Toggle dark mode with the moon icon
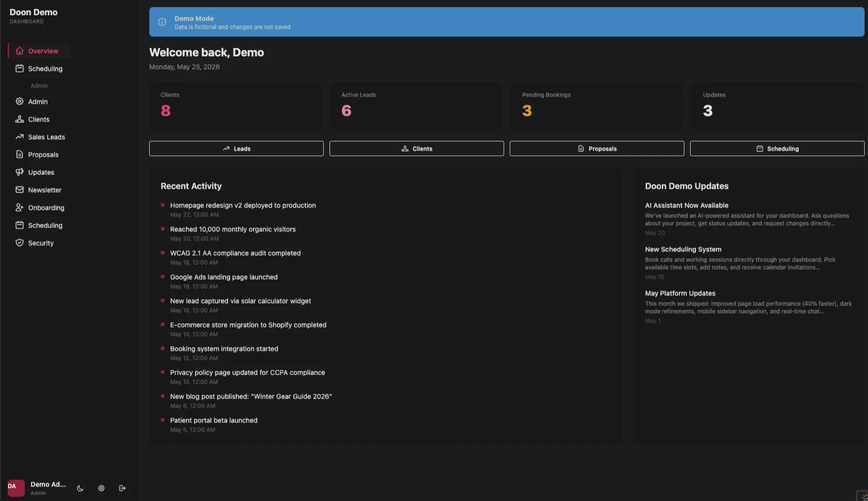 tap(80, 488)
